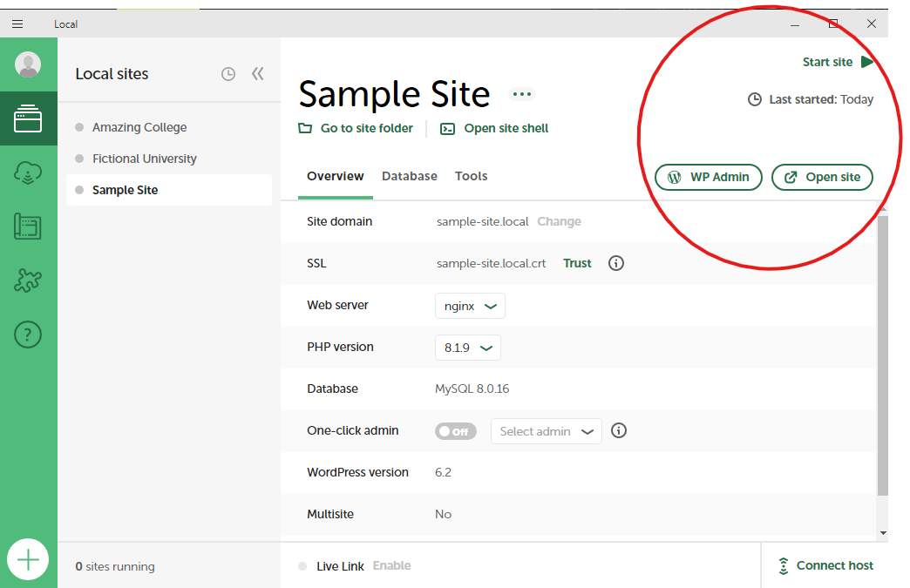Go to site folder
The height and width of the screenshot is (588, 910).
click(355, 128)
